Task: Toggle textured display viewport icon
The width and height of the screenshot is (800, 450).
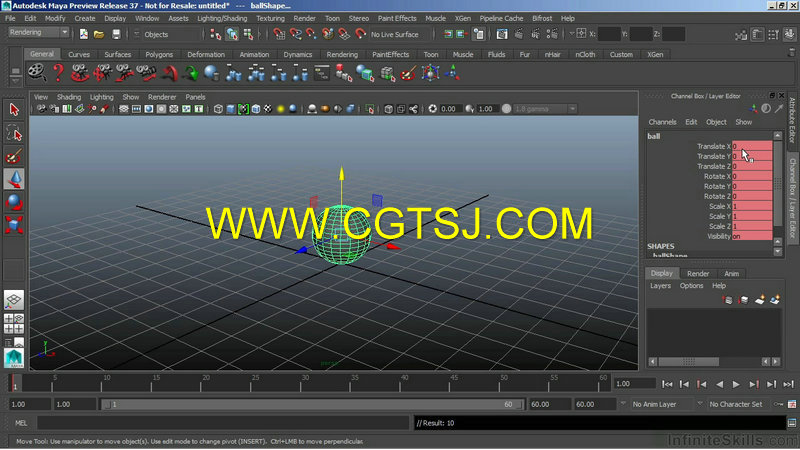Action: click(268, 109)
